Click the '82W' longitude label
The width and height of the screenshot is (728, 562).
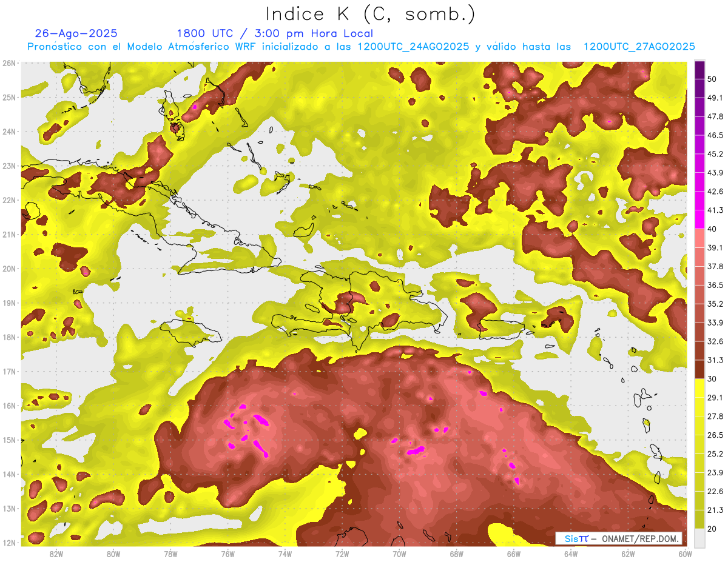coord(56,554)
